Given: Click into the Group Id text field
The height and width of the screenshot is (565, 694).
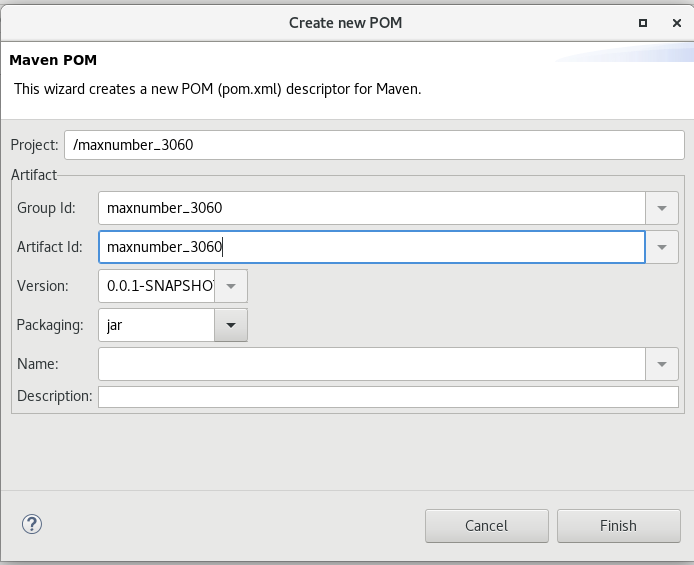Looking at the screenshot, I should 372,208.
